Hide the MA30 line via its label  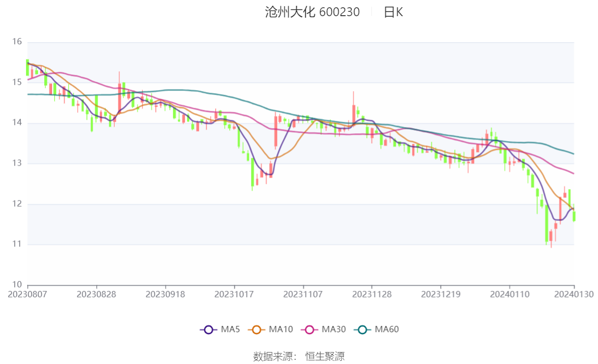(x=334, y=329)
